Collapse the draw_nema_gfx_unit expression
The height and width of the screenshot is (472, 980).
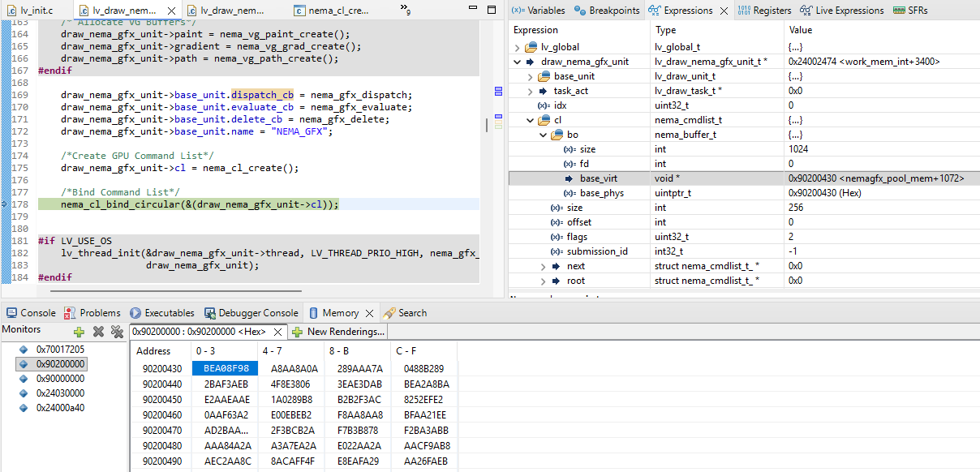click(518, 62)
